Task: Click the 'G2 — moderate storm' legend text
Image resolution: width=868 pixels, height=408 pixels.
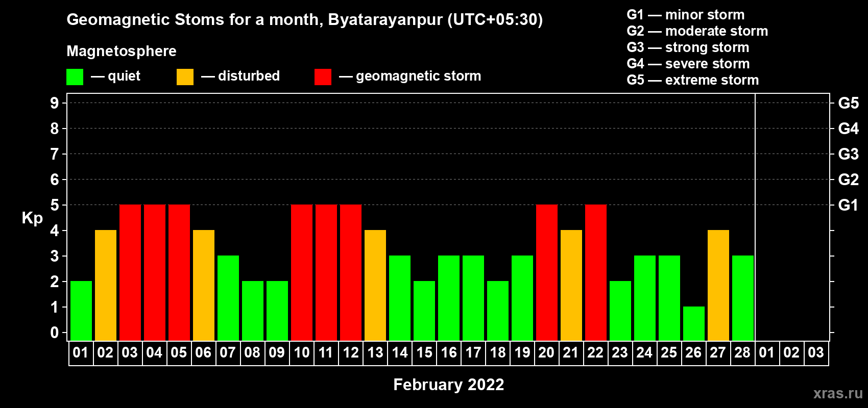Action: pyautogui.click(x=697, y=31)
